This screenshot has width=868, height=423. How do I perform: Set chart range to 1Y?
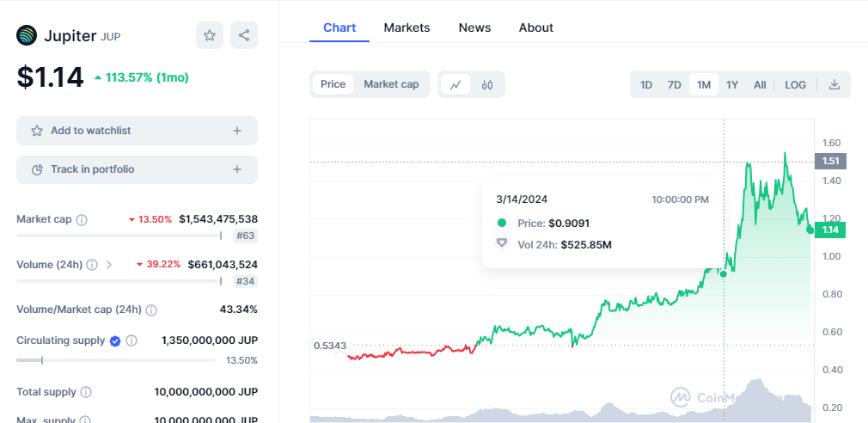(732, 85)
